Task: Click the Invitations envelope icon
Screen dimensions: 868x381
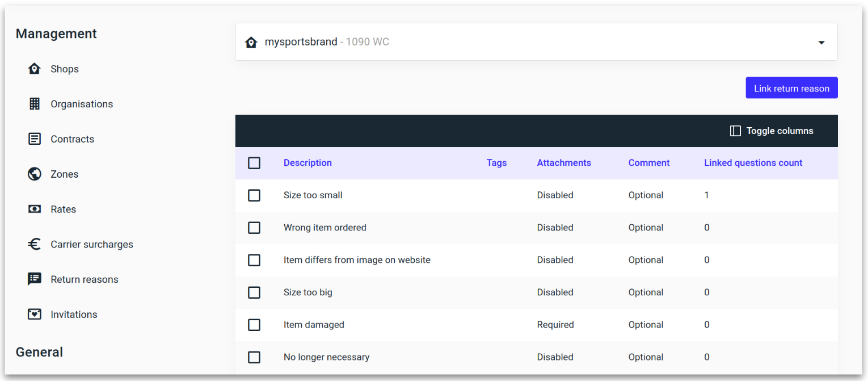Action: click(35, 315)
